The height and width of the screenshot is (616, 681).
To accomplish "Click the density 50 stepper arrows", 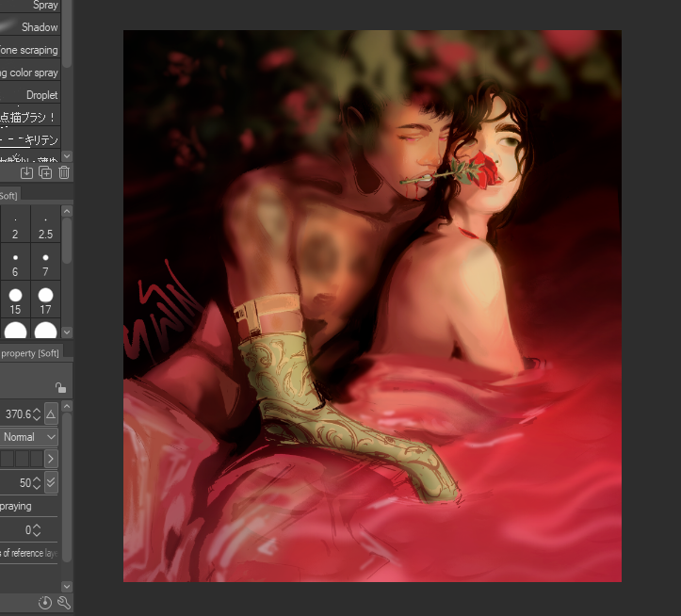I will [37, 482].
